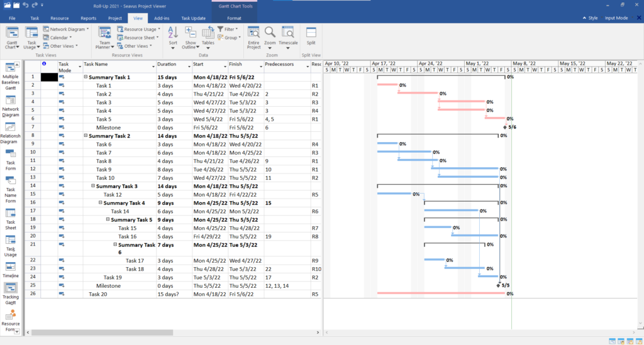This screenshot has height=345, width=644.
Task: Collapse Summary Task 1 row
Action: (x=86, y=77)
